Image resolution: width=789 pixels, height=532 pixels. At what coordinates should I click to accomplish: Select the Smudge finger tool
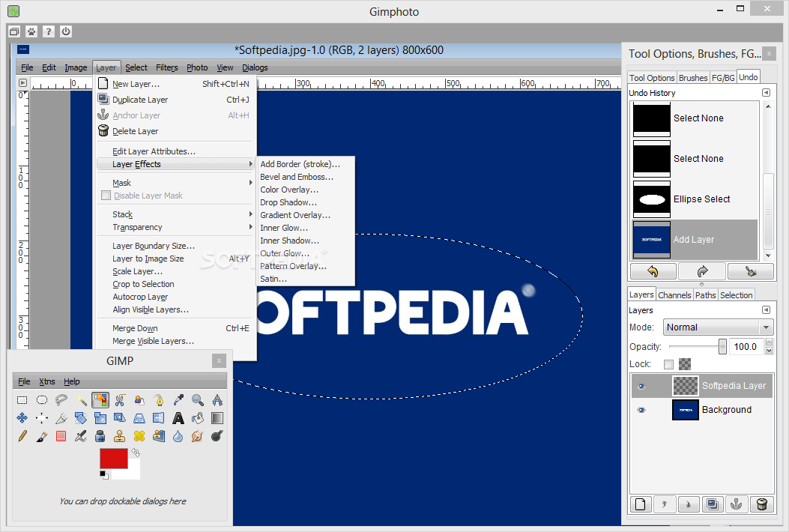(x=198, y=436)
